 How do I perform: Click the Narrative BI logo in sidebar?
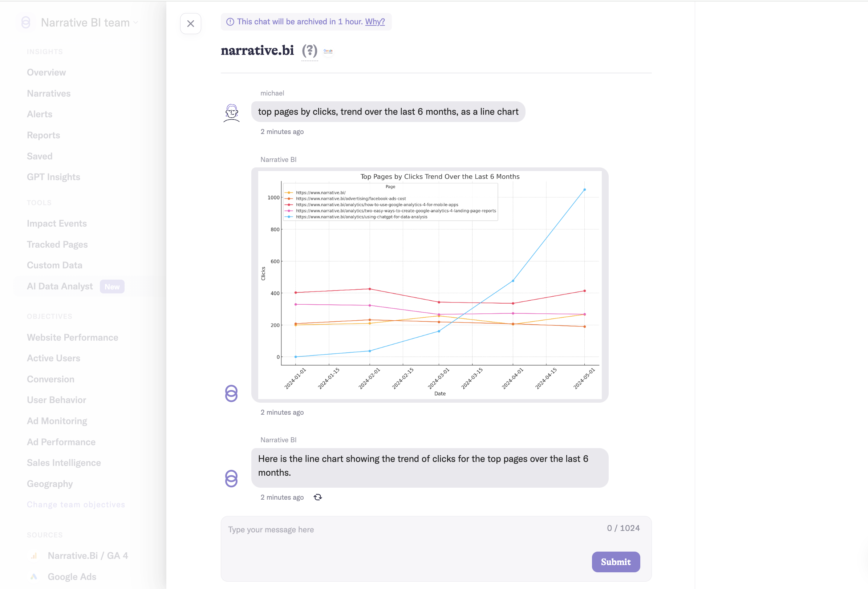tap(26, 23)
